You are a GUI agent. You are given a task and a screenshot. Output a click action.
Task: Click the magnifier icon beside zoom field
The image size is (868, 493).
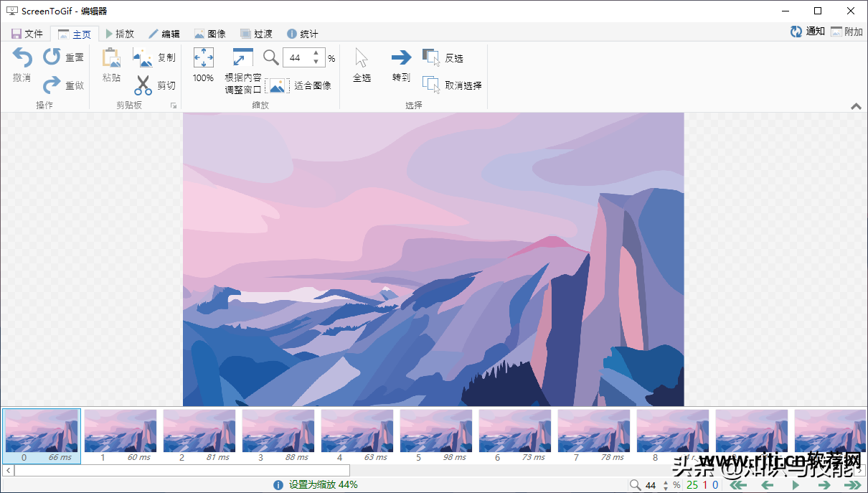tap(270, 57)
